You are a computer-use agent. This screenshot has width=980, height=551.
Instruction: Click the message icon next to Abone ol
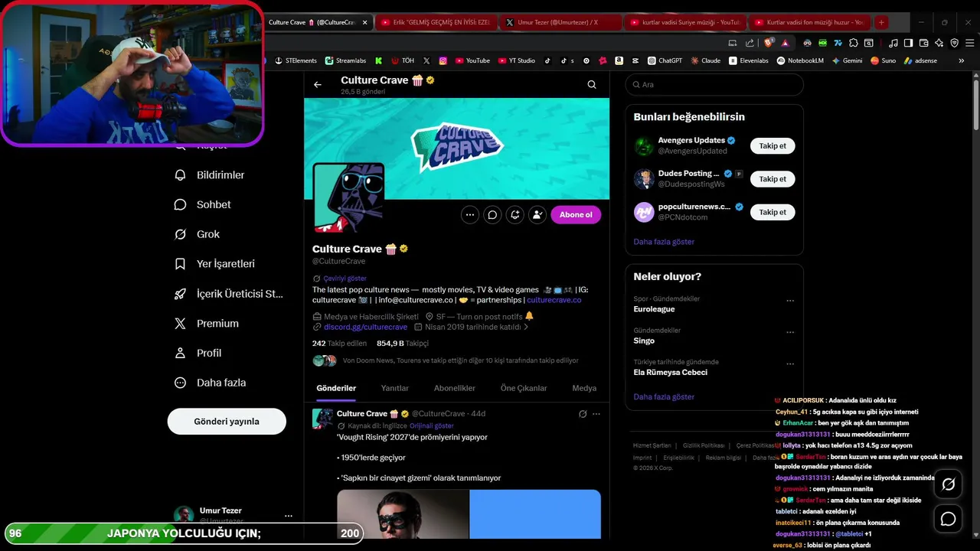tap(492, 215)
